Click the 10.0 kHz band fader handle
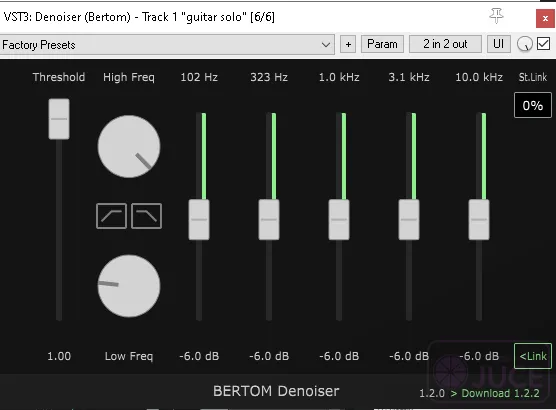The image size is (556, 410). coord(479,220)
